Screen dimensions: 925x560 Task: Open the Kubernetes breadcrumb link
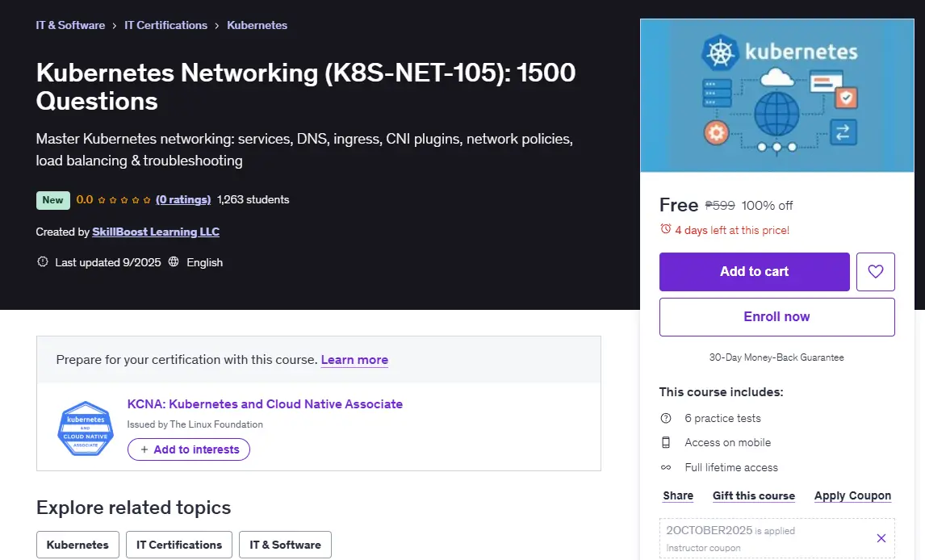[x=257, y=25]
